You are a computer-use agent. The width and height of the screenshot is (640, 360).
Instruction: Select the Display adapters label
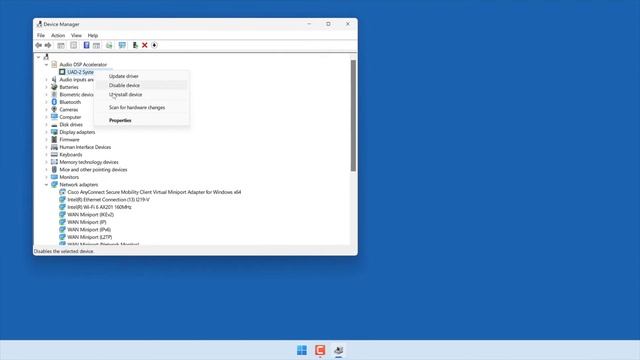[77, 132]
